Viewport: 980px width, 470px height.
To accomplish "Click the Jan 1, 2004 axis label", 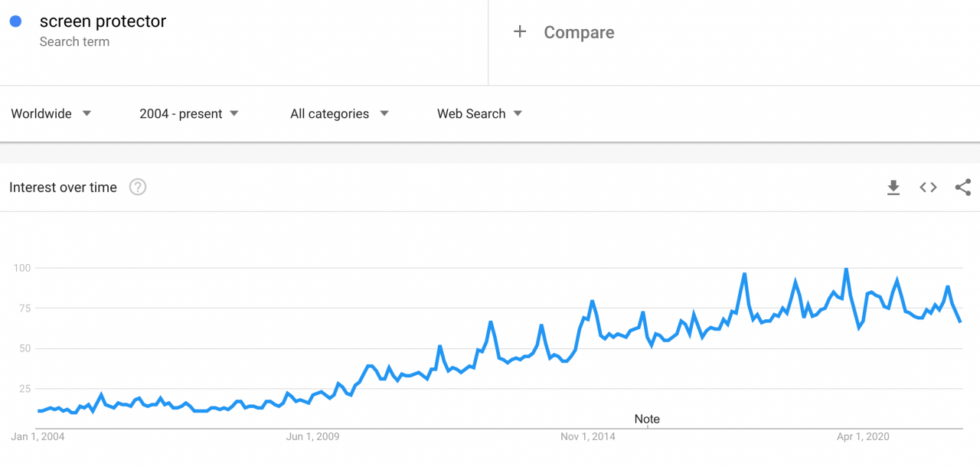I will tap(38, 436).
